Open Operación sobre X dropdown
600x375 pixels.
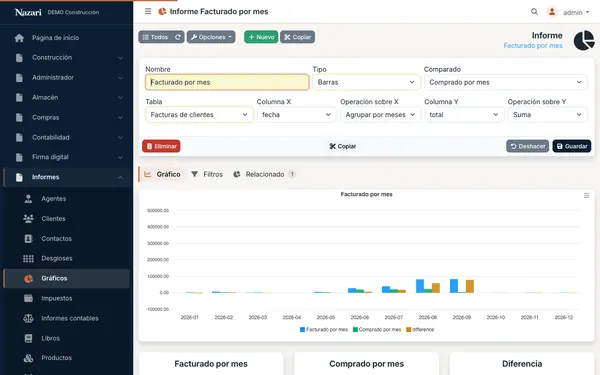[x=380, y=115]
